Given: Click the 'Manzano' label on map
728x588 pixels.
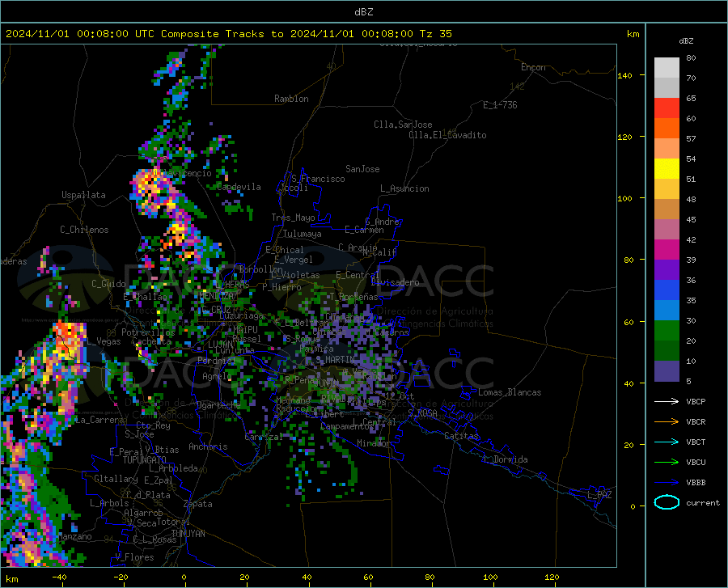Looking at the screenshot, I should coord(74,536).
